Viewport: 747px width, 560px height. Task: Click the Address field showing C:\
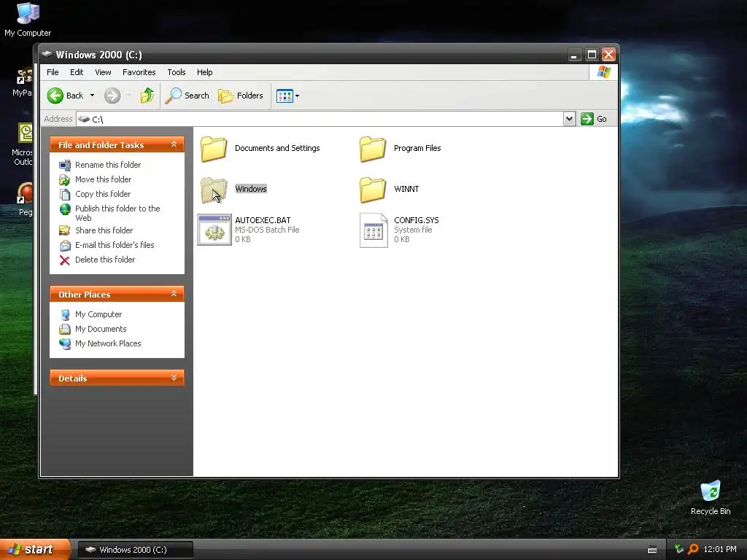pyautogui.click(x=320, y=119)
